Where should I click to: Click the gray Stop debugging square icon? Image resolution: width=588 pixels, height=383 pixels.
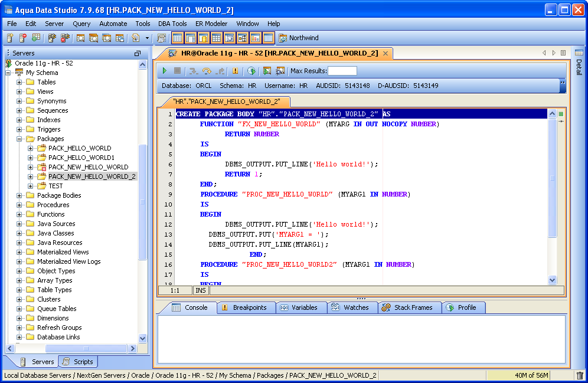point(177,71)
